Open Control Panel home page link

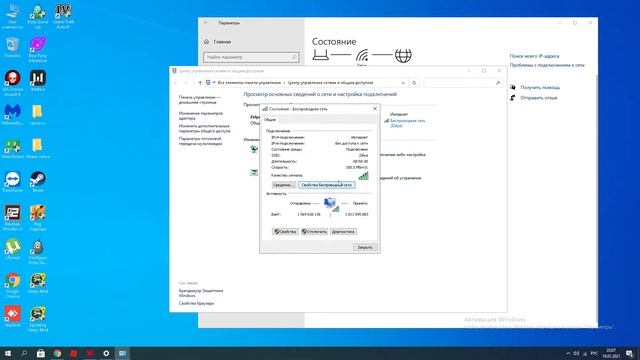[199, 100]
